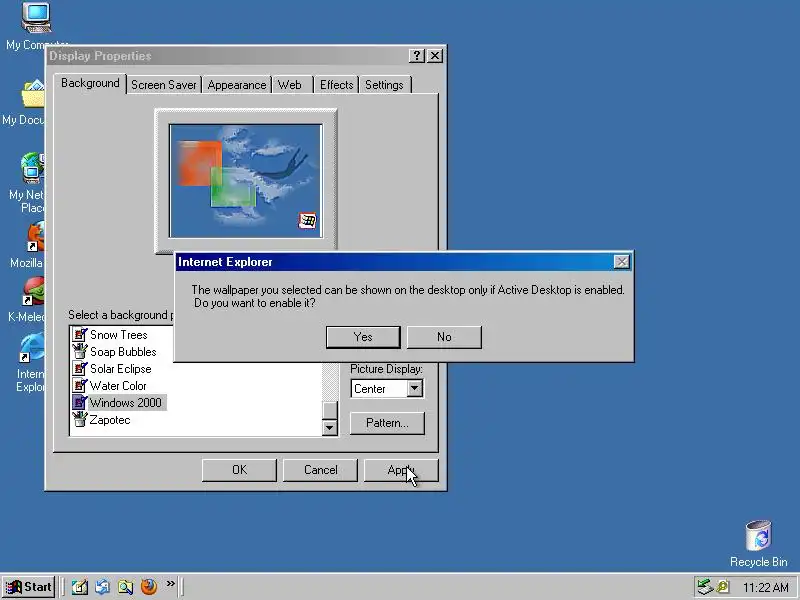Expand the quick launch overflow chevron

(170, 584)
